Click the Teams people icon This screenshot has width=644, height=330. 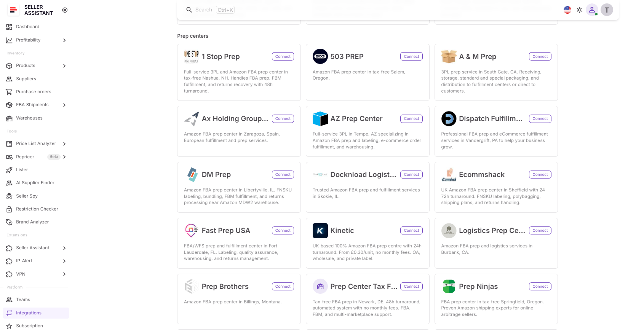(9, 300)
